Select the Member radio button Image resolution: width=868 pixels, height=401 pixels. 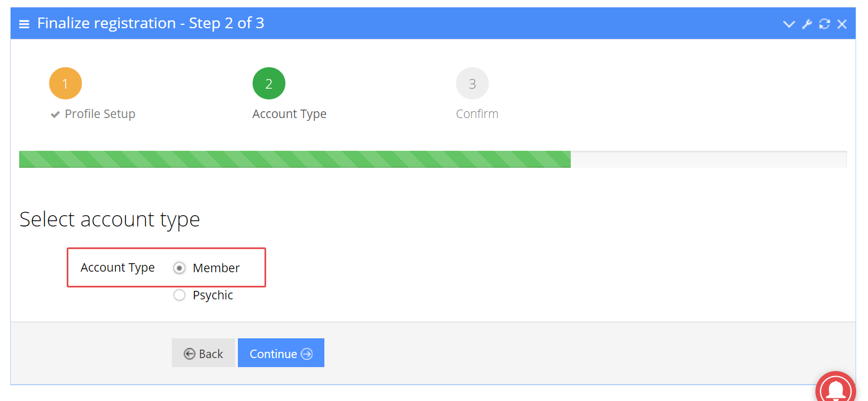[179, 268]
